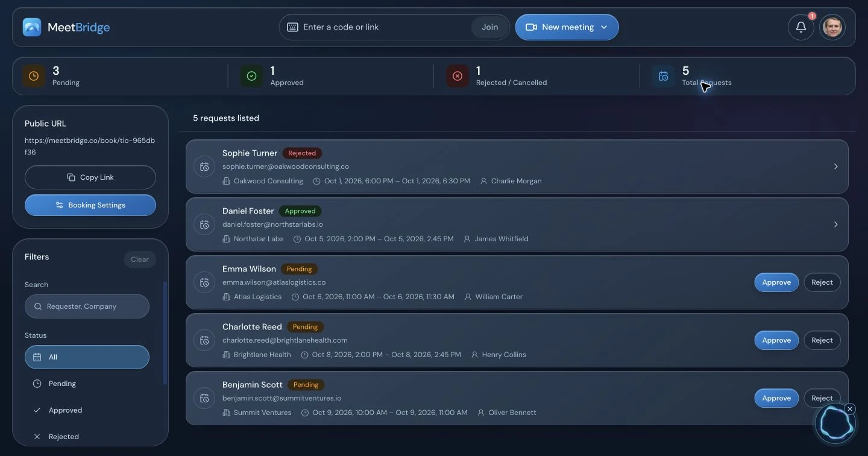Open the floating assistant orb

835,424
